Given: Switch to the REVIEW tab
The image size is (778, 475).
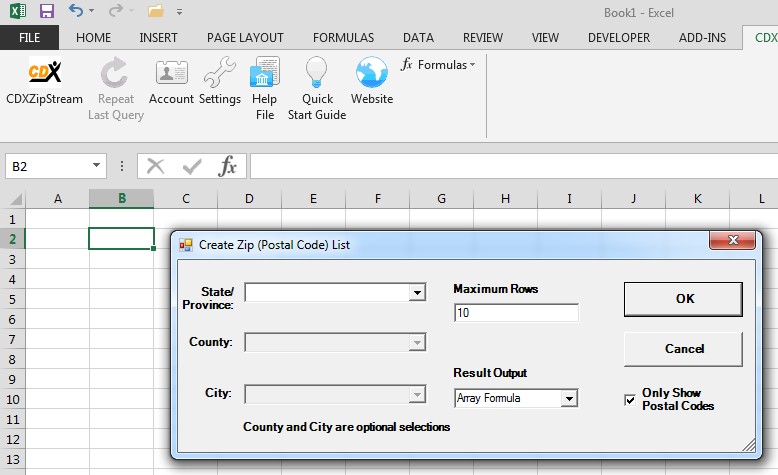Looking at the screenshot, I should (483, 38).
